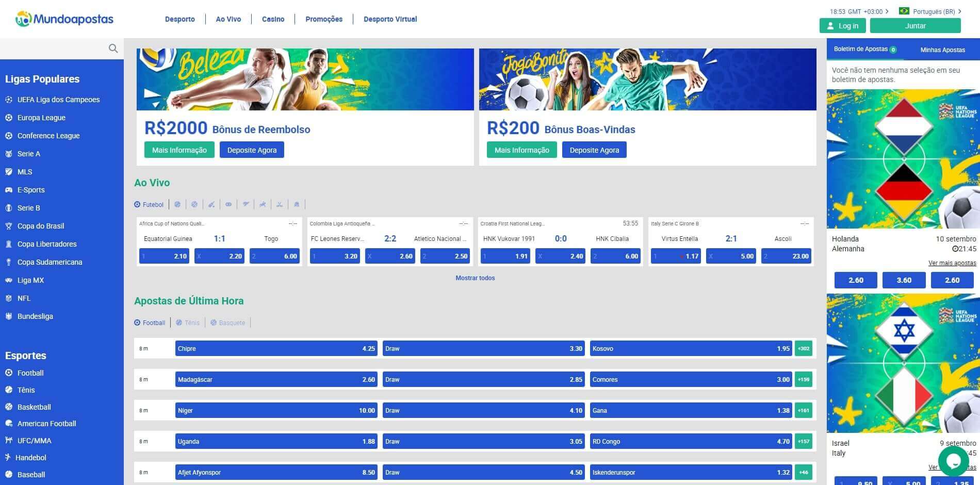Click Deposite Agora under the R$2000 bonus
Viewport: 980px width, 485px height.
[252, 150]
